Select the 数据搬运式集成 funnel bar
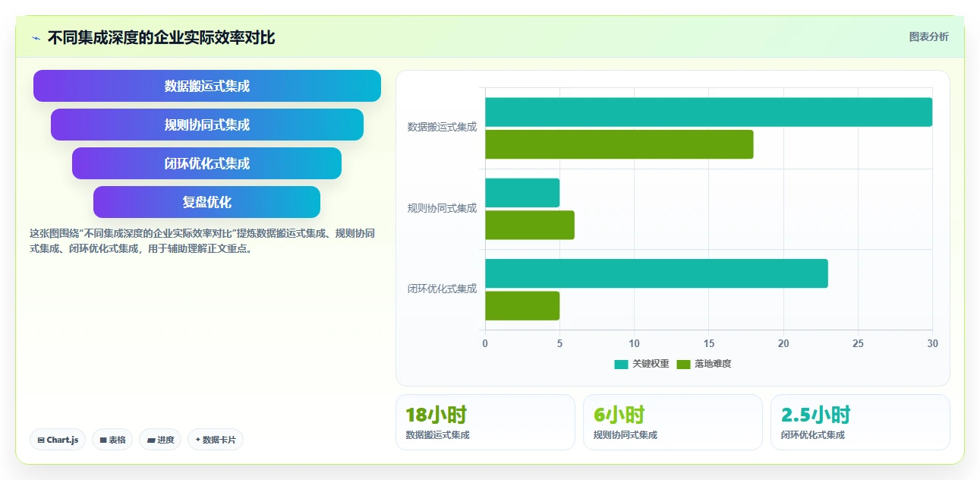The image size is (980, 480). tap(207, 86)
